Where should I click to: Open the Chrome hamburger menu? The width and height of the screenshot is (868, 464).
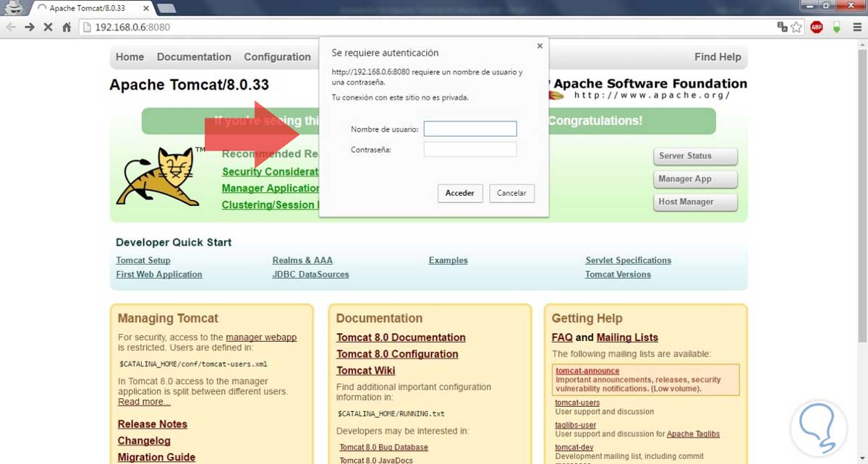[856, 27]
